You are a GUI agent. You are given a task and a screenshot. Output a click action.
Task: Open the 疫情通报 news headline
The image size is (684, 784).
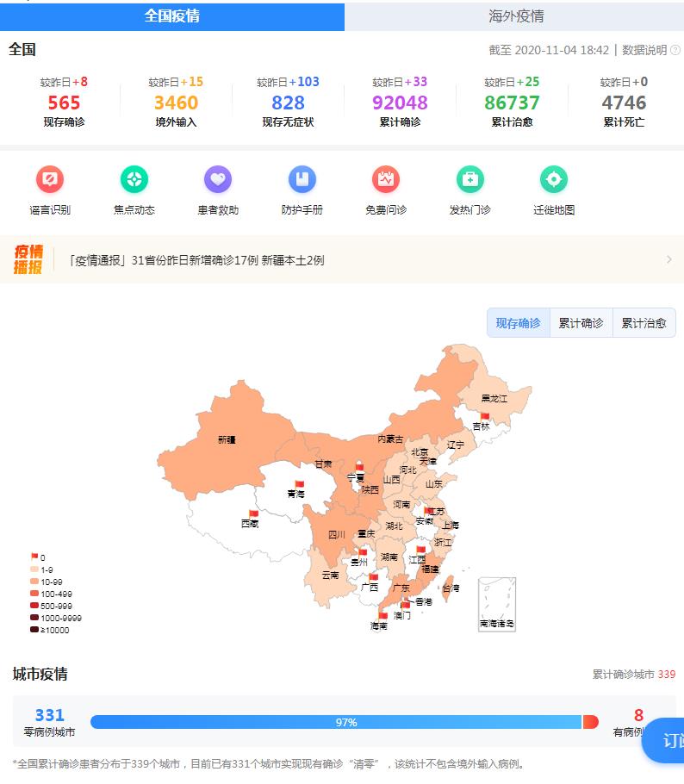pyautogui.click(x=196, y=260)
